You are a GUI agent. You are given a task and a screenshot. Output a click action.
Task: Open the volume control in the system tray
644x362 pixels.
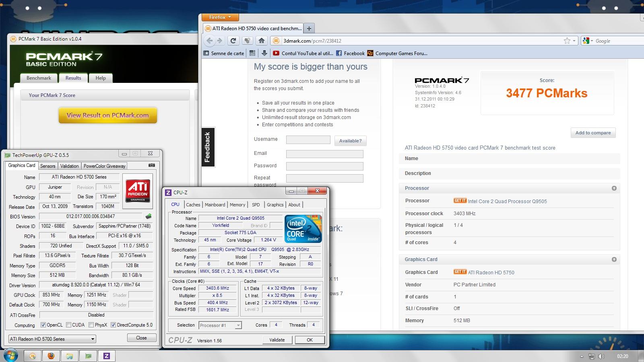tap(601, 356)
